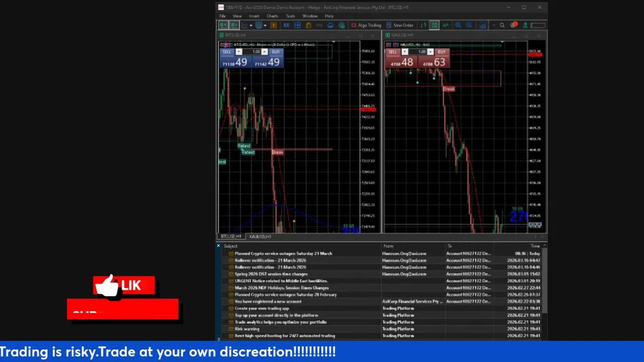Click the Like thumbs-up overlay button
The image size is (644, 362).
pos(124,286)
